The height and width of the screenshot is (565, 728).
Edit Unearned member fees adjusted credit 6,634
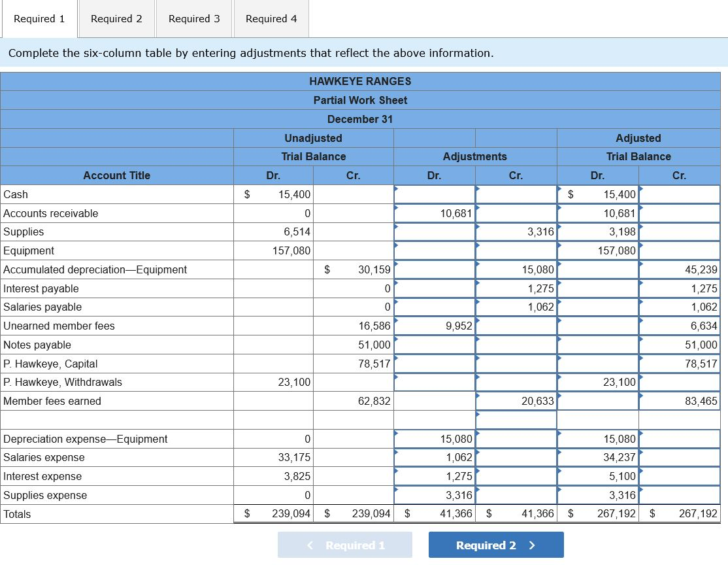coord(680,326)
